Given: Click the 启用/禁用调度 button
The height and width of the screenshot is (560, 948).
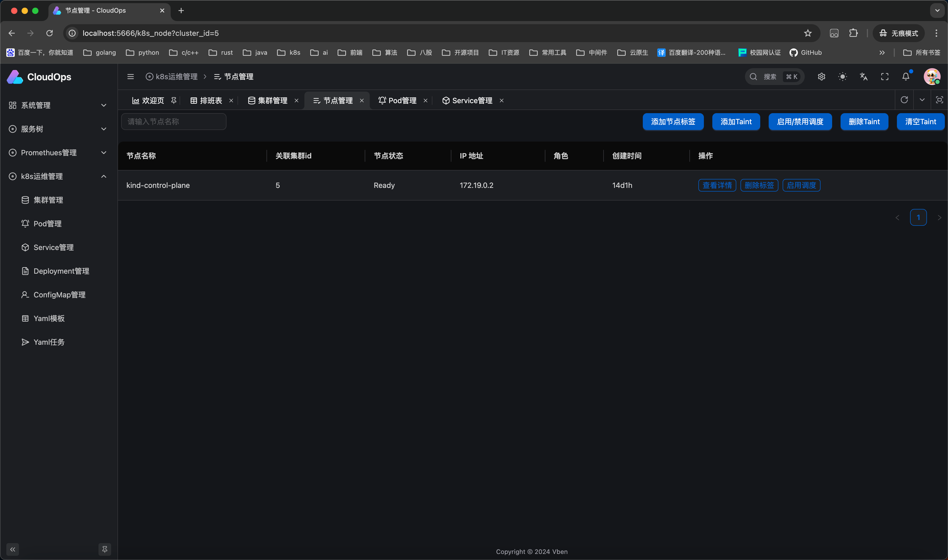Looking at the screenshot, I should pyautogui.click(x=800, y=122).
